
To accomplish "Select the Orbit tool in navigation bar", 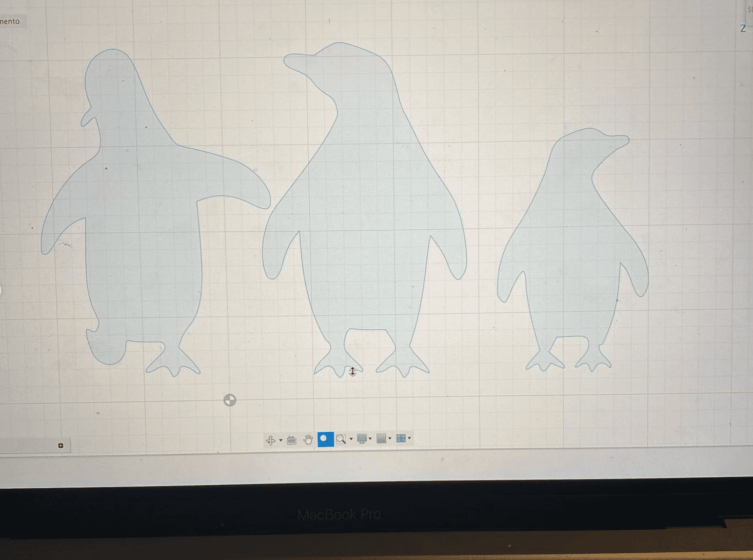I will click(270, 440).
